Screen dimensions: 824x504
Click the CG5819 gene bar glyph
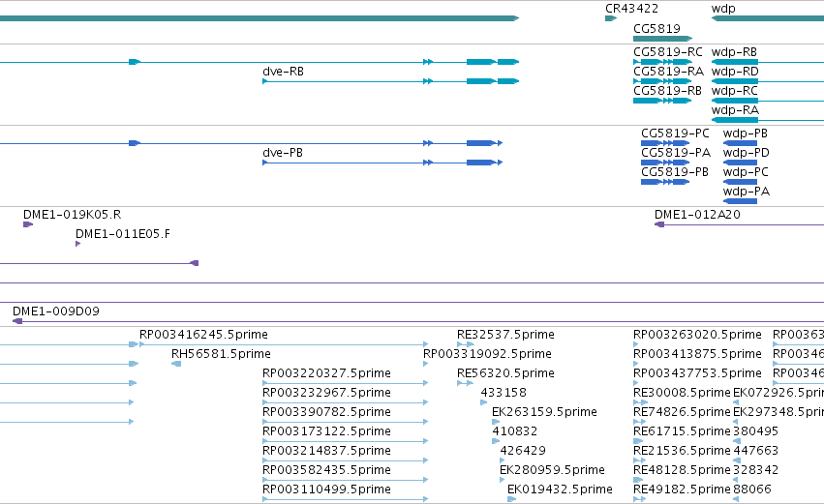click(662, 39)
